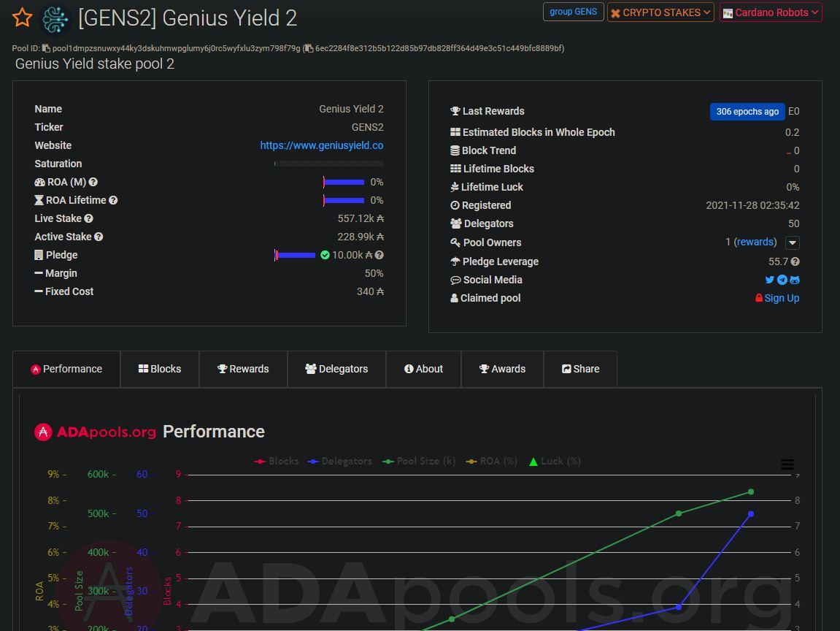Click the Pledge help question icon
Image resolution: width=840 pixels, height=631 pixels.
pos(379,255)
